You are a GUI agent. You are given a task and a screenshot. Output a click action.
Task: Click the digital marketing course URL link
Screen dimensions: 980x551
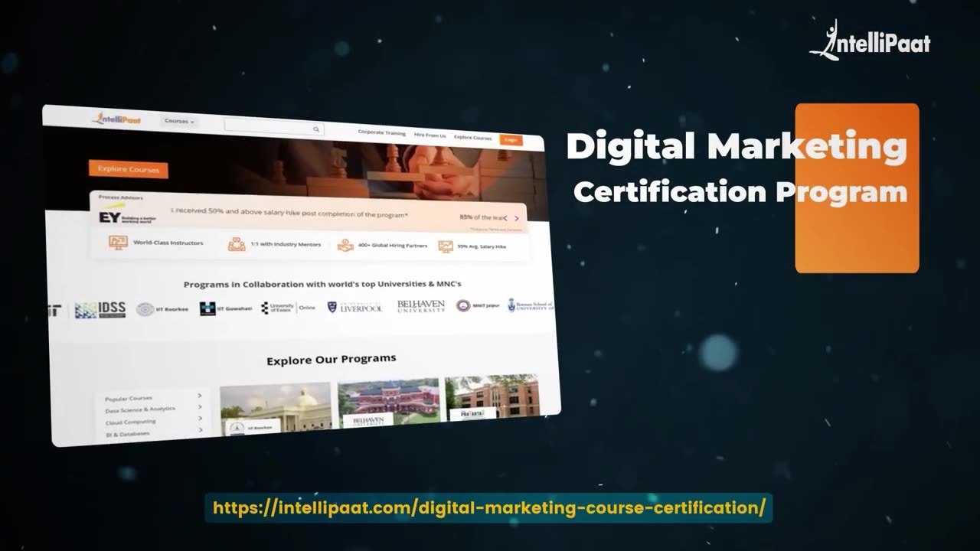pyautogui.click(x=488, y=507)
